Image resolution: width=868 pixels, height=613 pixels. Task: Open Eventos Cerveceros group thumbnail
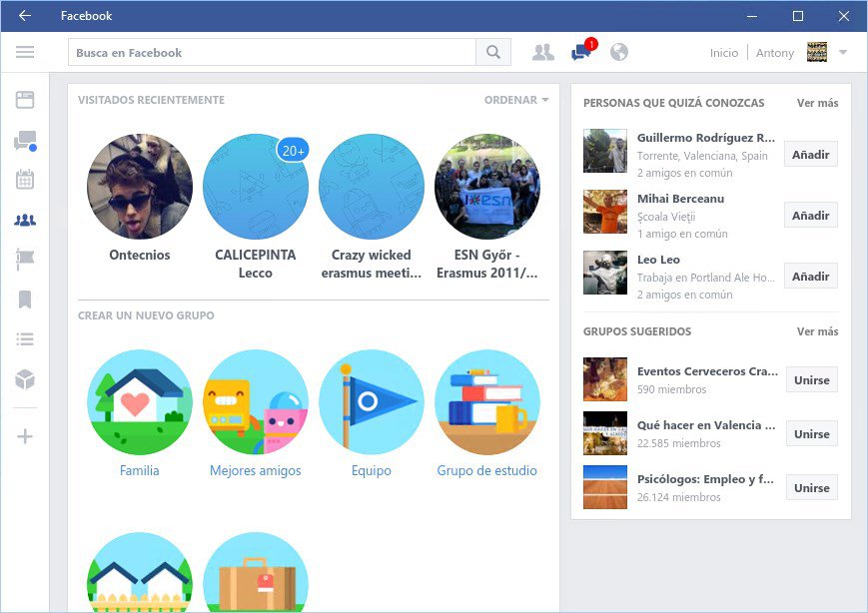tap(605, 379)
